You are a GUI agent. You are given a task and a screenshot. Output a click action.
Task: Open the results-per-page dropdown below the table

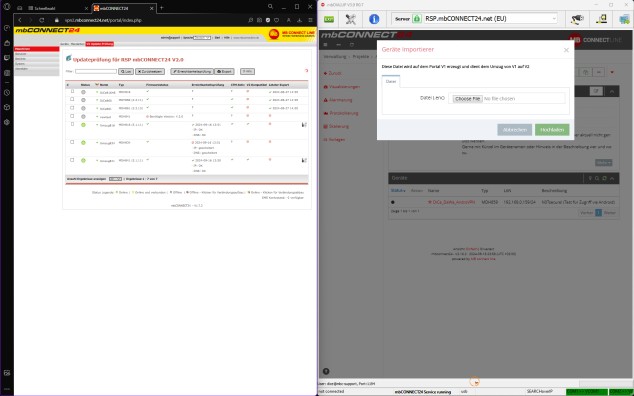pyautogui.click(x=115, y=179)
